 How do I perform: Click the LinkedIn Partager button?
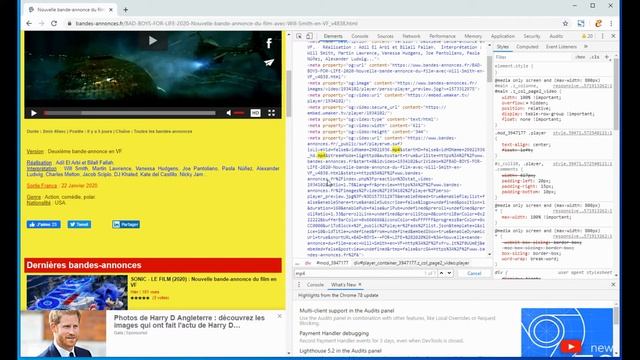(x=126, y=224)
